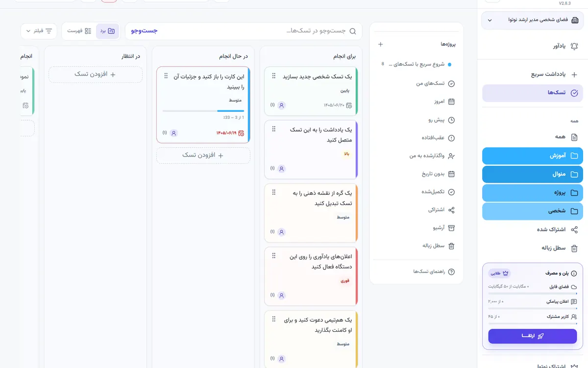The height and width of the screenshot is (368, 588).
Task: Switch to فهرست list view
Action: click(79, 31)
